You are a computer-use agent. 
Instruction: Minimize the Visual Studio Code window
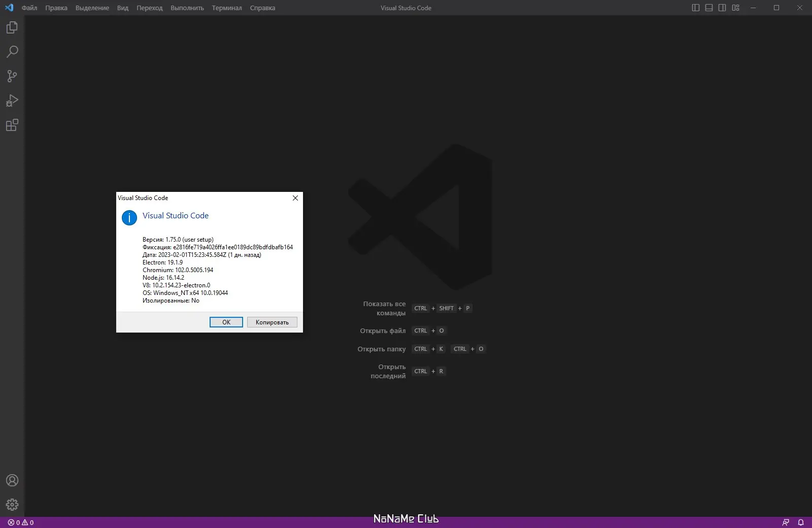point(753,8)
